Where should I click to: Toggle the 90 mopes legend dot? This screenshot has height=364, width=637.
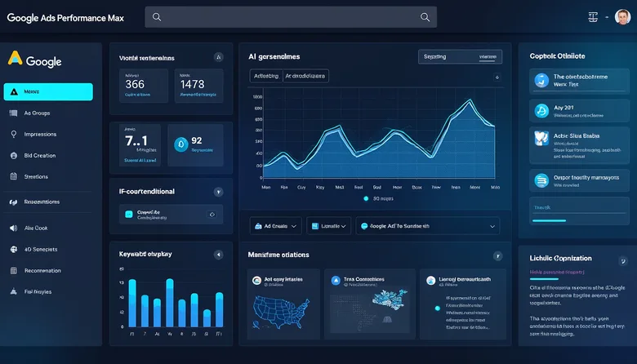(366, 198)
